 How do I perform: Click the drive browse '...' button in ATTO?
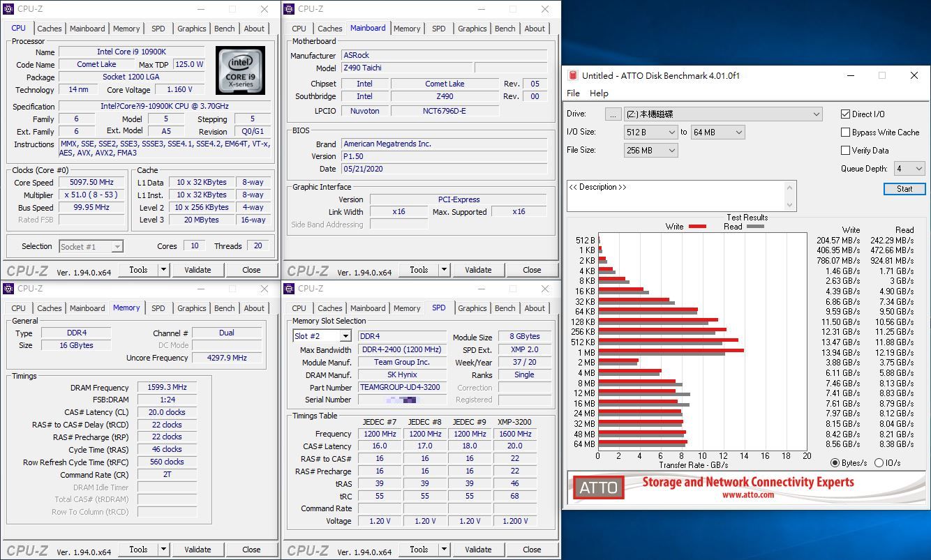(613, 114)
